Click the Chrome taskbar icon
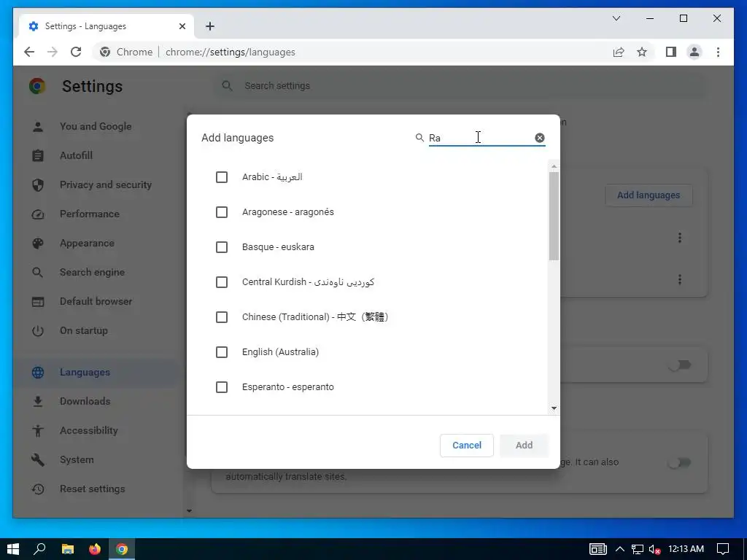747x560 pixels. [x=122, y=549]
